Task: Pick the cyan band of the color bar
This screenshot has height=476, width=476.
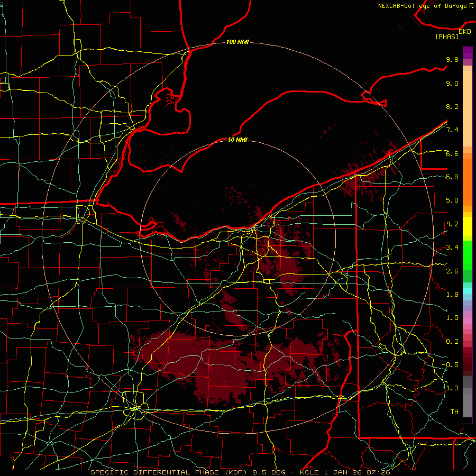Action: coord(467,291)
